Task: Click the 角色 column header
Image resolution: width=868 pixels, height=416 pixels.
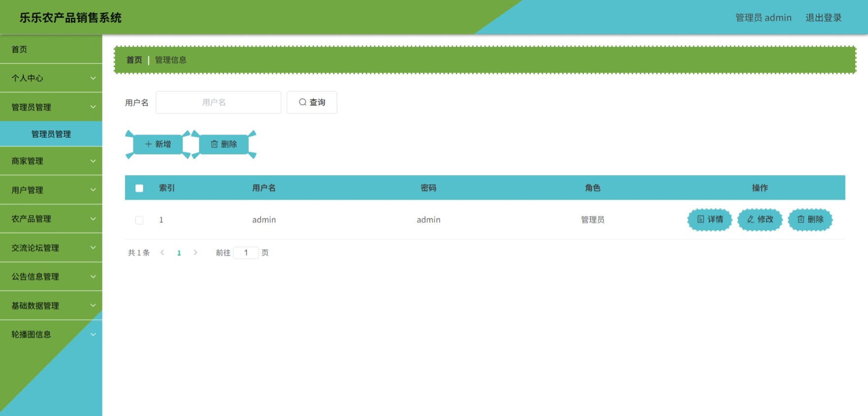Action: click(x=593, y=188)
